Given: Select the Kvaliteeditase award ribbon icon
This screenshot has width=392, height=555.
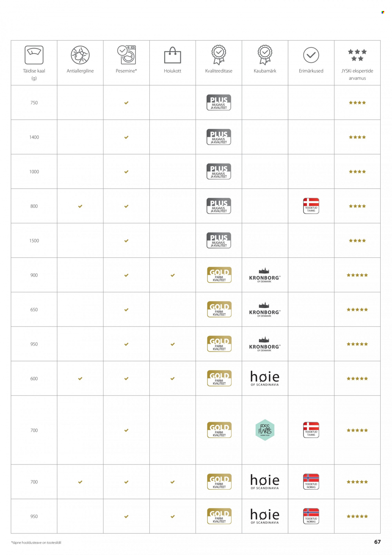Looking at the screenshot, I should (219, 55).
